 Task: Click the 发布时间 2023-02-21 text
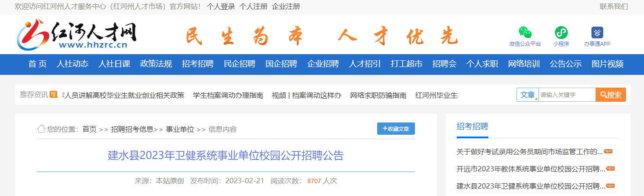(227, 181)
